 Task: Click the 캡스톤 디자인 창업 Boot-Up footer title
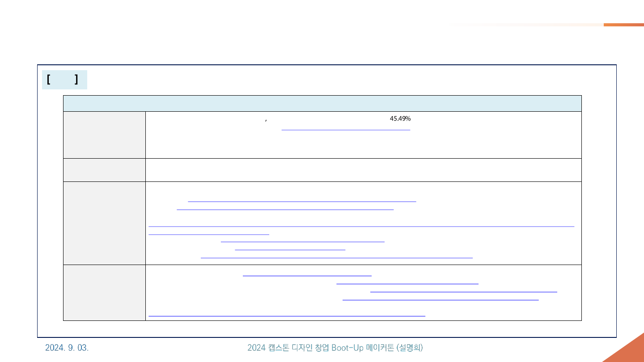(335, 348)
